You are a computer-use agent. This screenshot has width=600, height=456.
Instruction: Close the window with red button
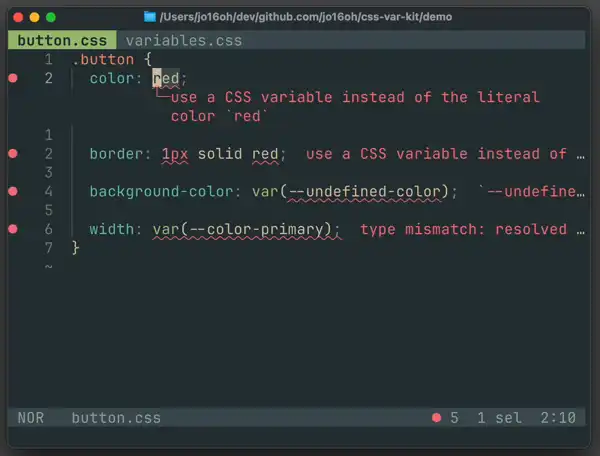click(x=18, y=17)
